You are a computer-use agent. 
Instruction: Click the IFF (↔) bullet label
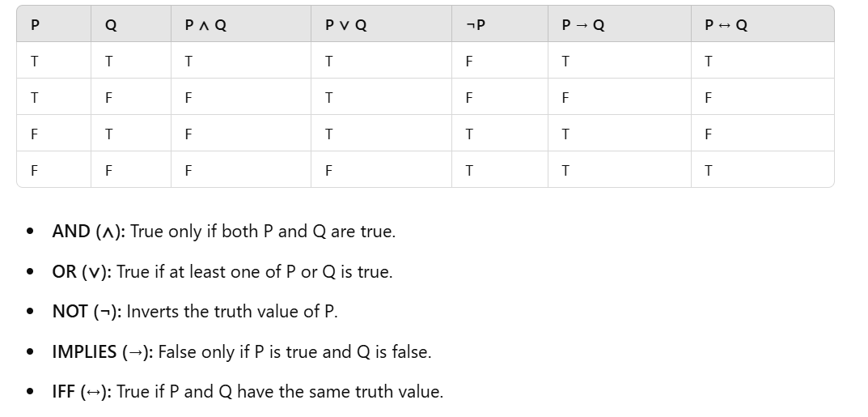82,392
